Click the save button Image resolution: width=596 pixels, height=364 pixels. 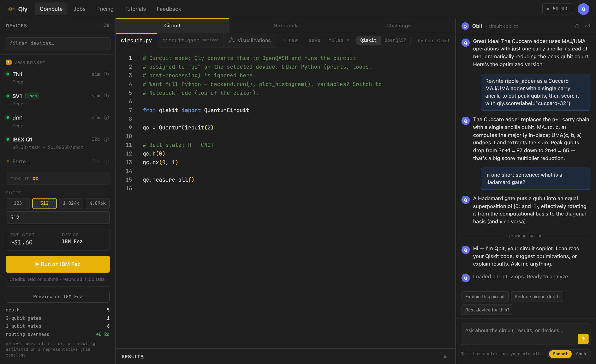[314, 40]
